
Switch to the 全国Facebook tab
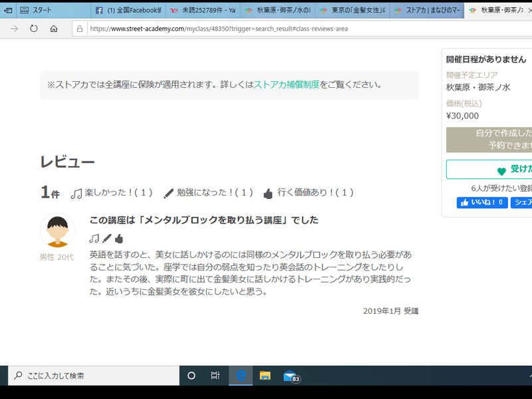coord(128,10)
